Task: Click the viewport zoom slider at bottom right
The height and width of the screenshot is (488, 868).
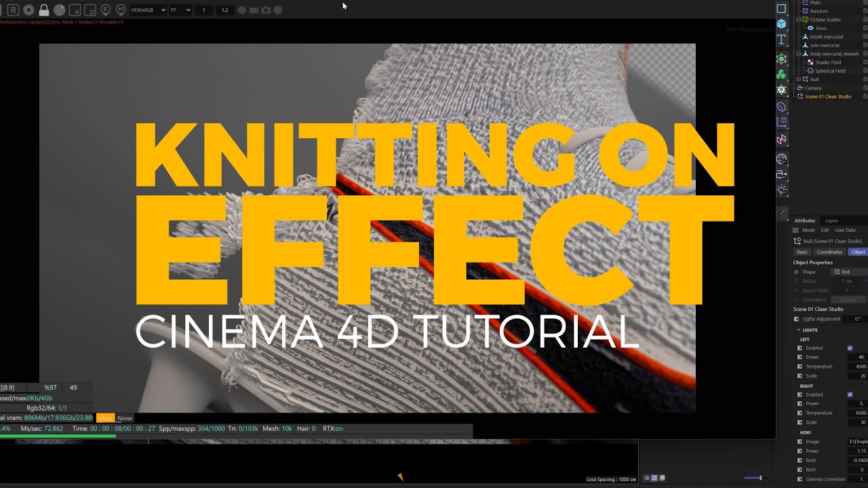Action: pyautogui.click(x=758, y=478)
